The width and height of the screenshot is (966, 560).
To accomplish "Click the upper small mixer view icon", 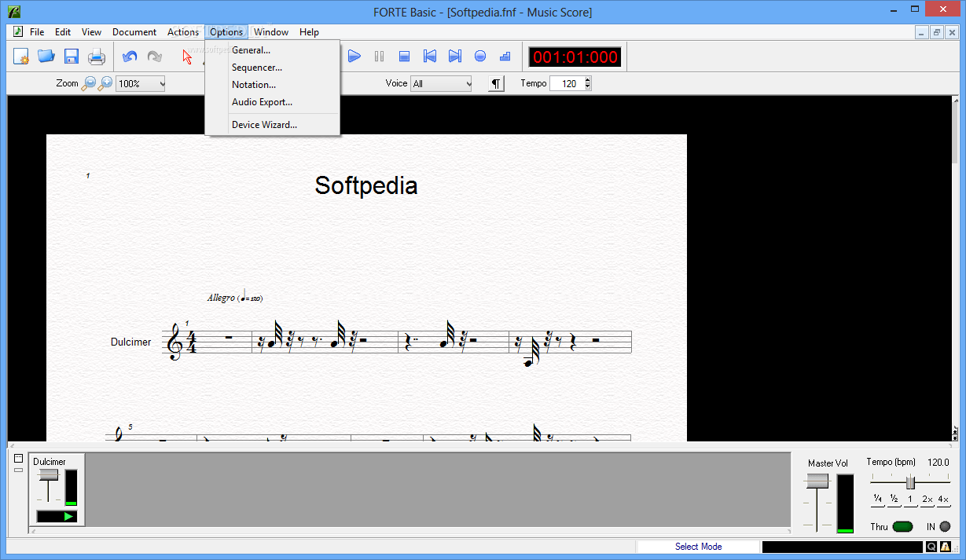I will pos(19,459).
